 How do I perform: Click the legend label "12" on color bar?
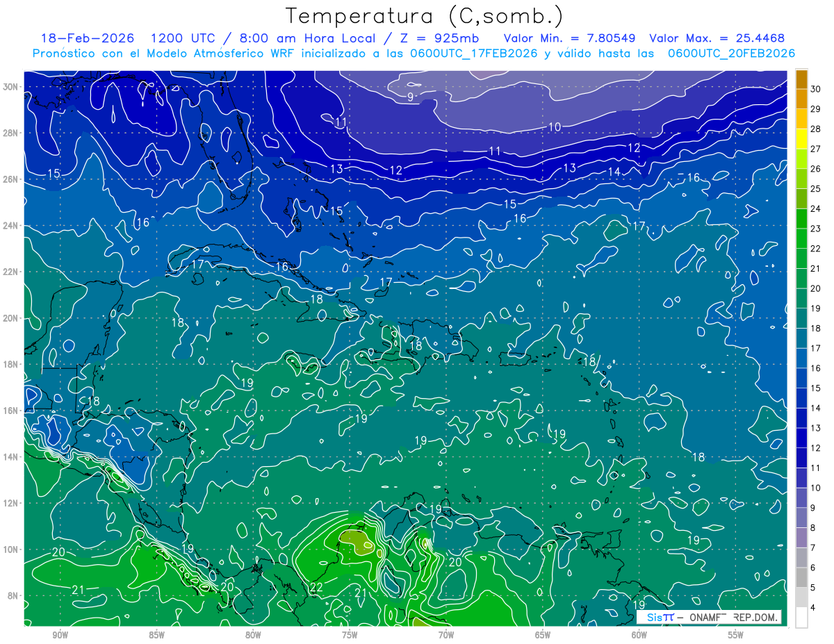click(x=816, y=448)
